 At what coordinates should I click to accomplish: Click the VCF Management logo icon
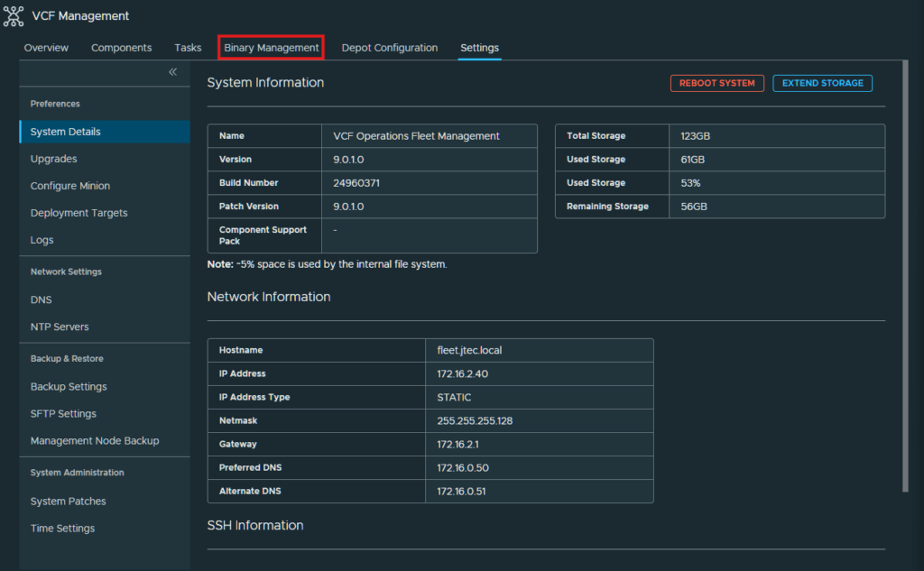13,16
